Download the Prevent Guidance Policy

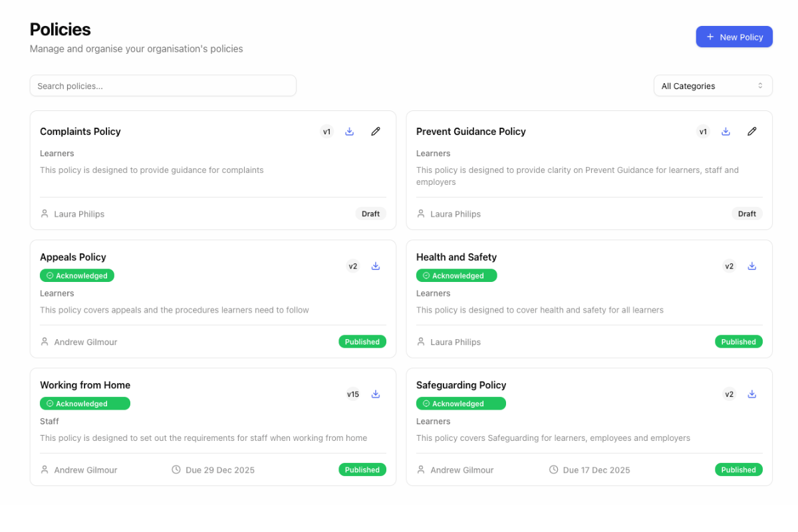(x=726, y=132)
